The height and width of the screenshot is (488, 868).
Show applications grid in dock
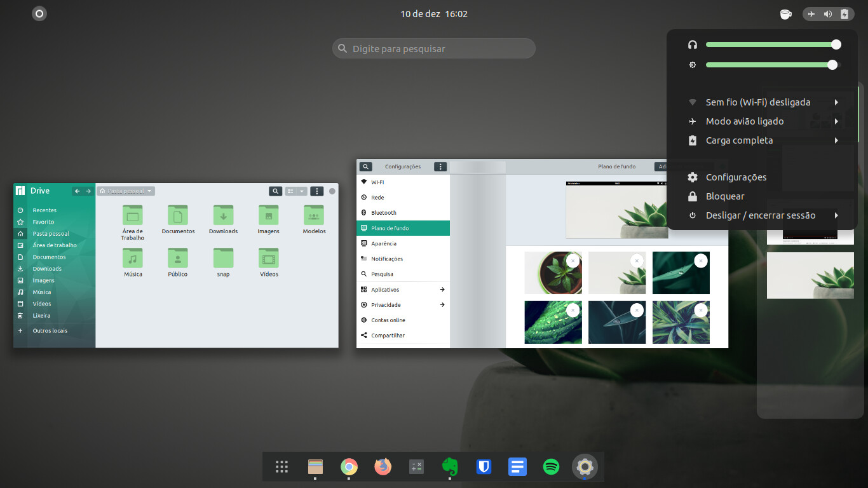click(x=282, y=467)
